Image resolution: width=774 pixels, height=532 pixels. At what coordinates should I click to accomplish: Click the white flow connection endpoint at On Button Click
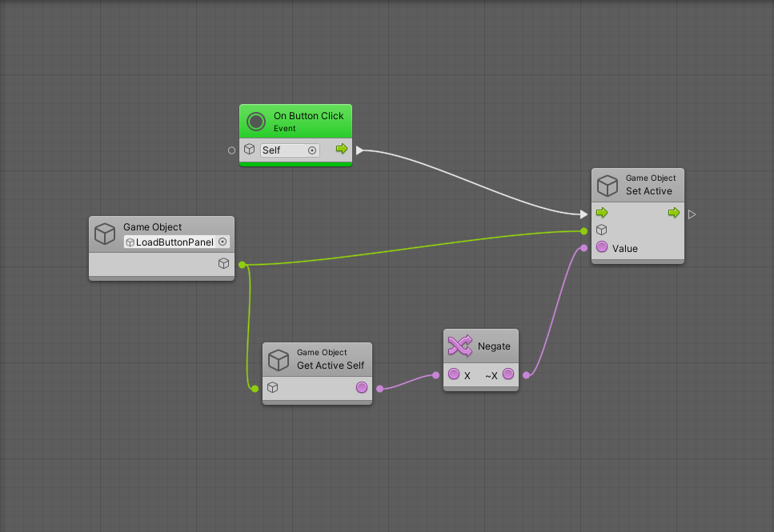pos(359,150)
